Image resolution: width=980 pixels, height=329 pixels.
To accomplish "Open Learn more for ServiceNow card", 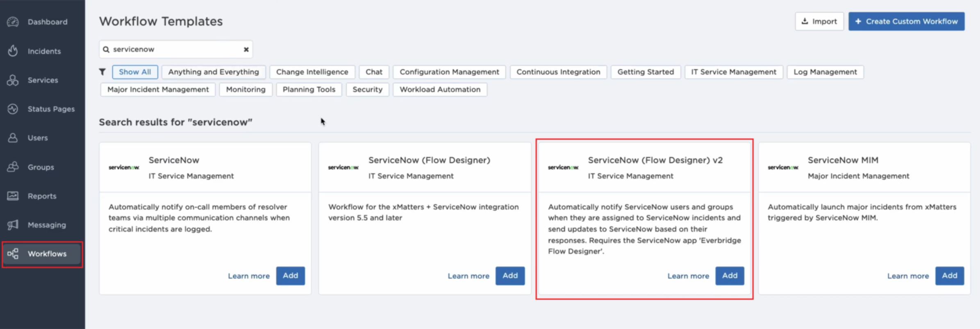I will (249, 276).
